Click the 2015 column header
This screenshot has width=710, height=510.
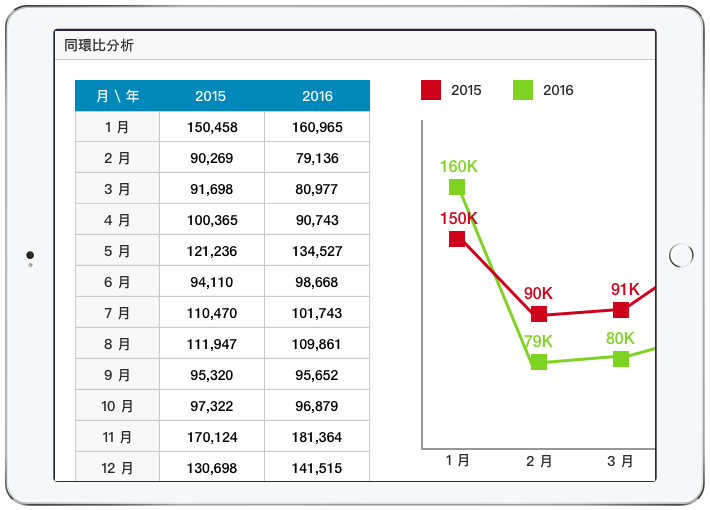(x=211, y=96)
